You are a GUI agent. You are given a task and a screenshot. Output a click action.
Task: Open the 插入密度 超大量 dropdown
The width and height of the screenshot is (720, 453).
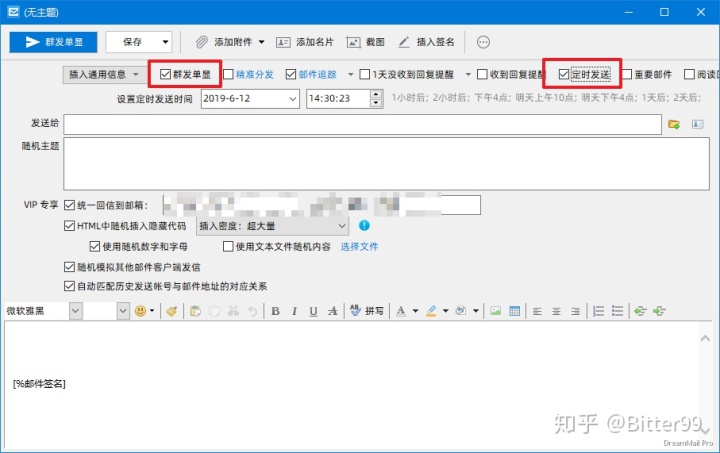point(272,226)
